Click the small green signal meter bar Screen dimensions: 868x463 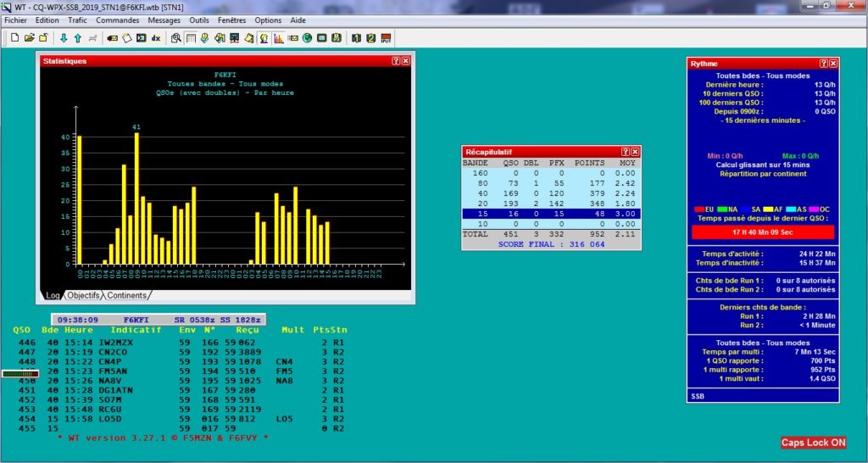(20, 374)
